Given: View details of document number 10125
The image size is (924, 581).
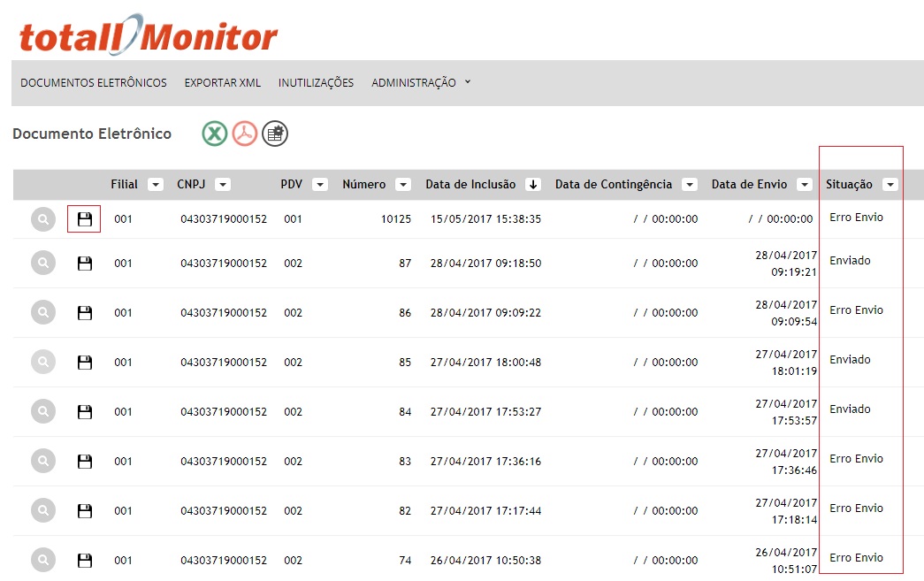Looking at the screenshot, I should 43,220.
